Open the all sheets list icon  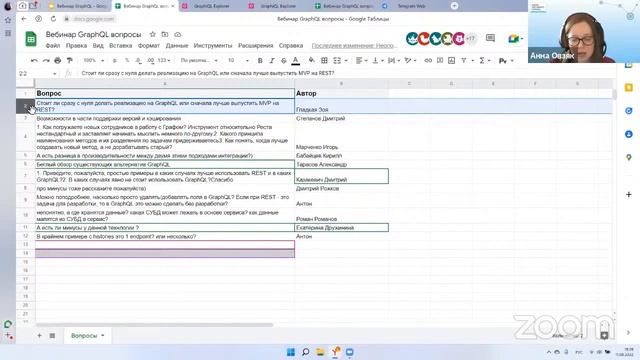coord(52,336)
